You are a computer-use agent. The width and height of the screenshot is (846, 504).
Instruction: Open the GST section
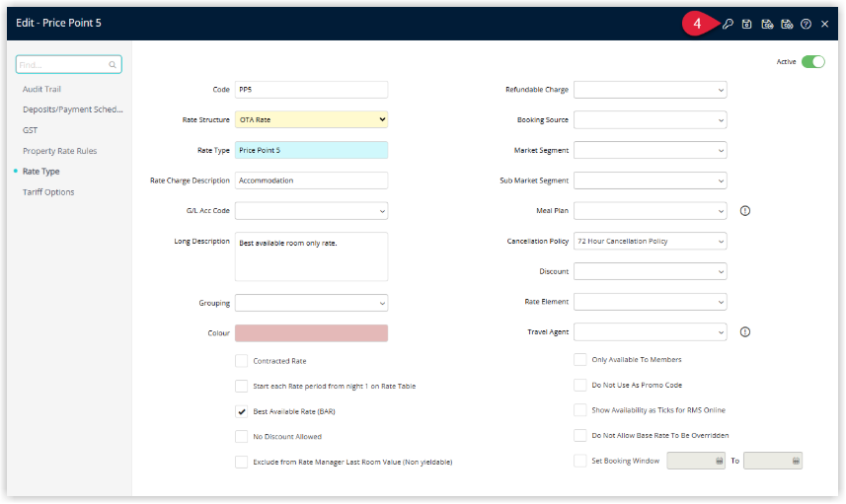coord(31,130)
